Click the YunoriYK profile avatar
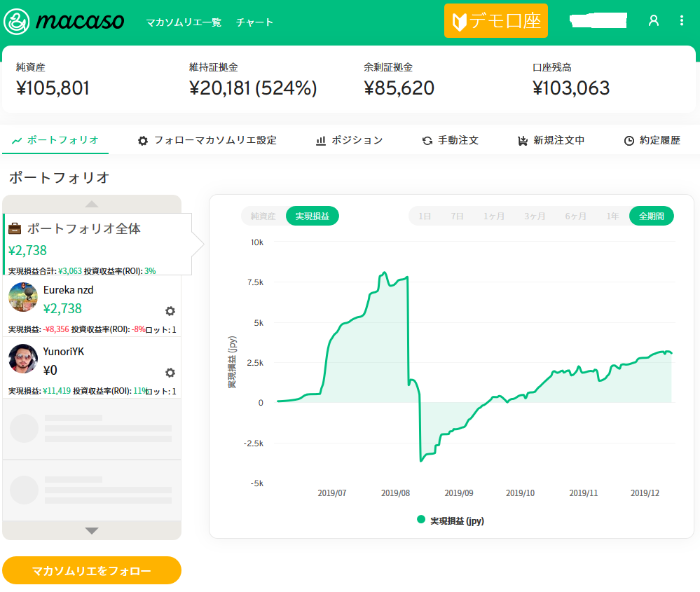Image resolution: width=700 pixels, height=592 pixels. (x=23, y=359)
